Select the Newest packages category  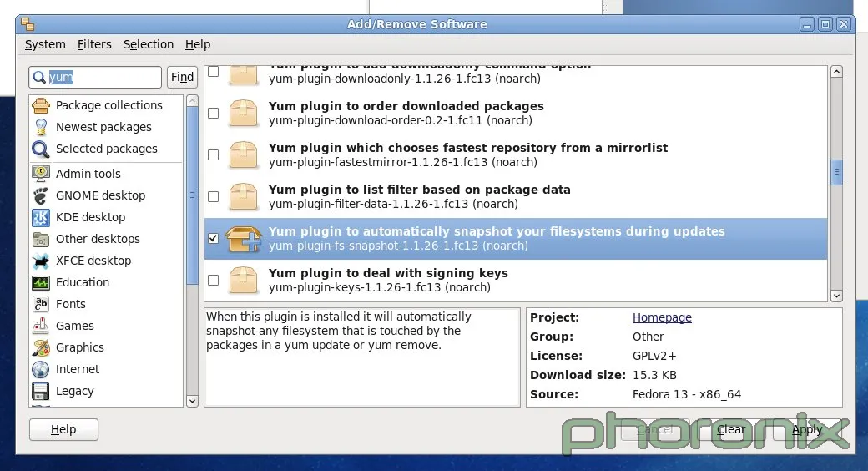tap(106, 127)
